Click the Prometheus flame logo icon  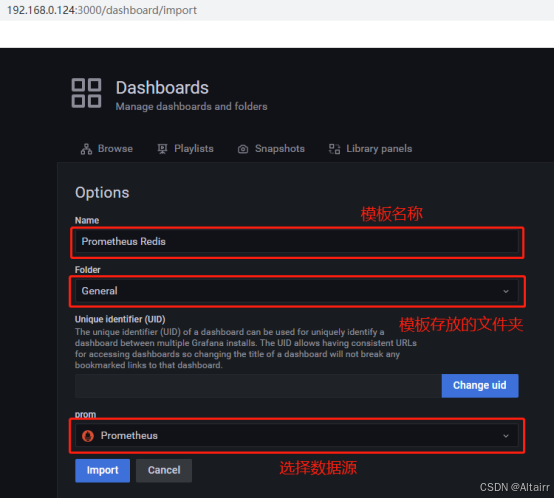[x=88, y=436]
